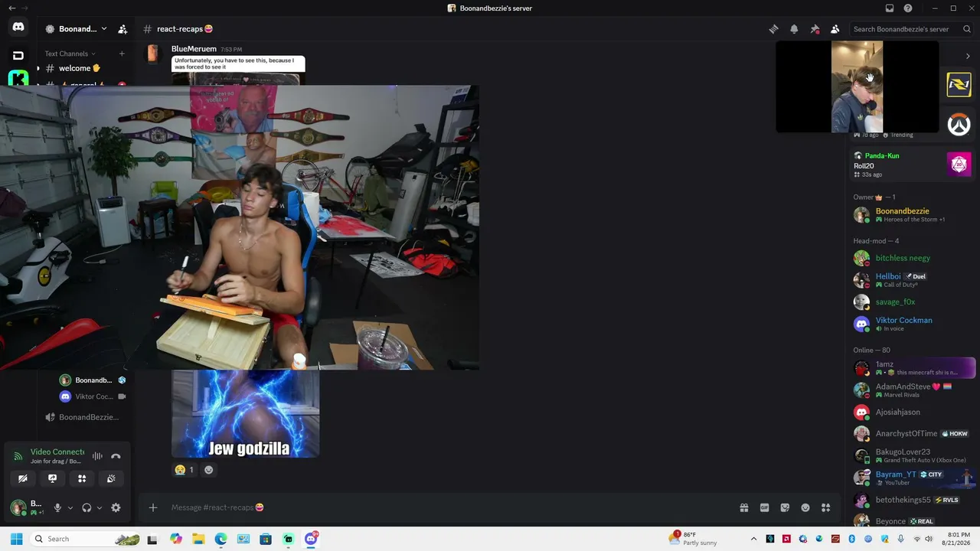Mute the microphone
This screenshot has height=551, width=980.
click(x=57, y=507)
